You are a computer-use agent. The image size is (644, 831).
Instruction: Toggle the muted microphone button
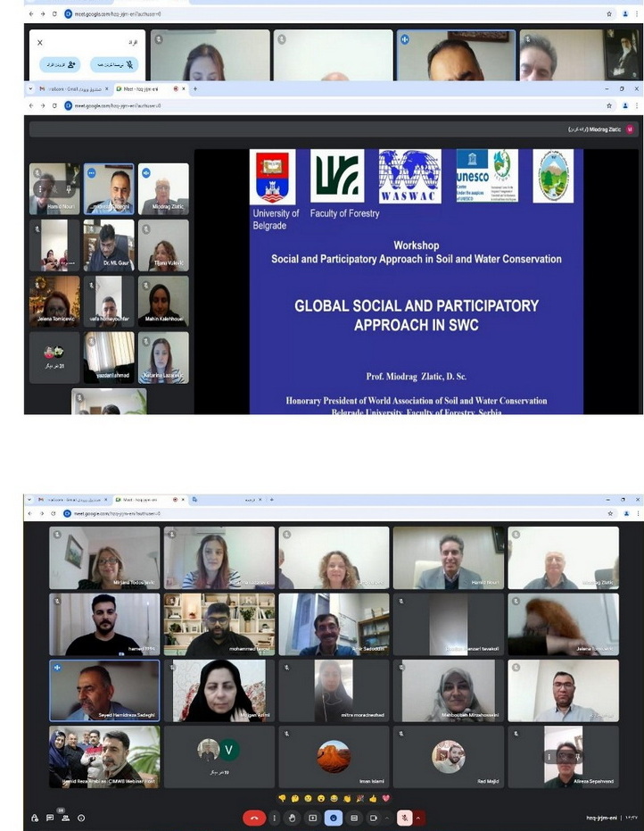point(404,818)
